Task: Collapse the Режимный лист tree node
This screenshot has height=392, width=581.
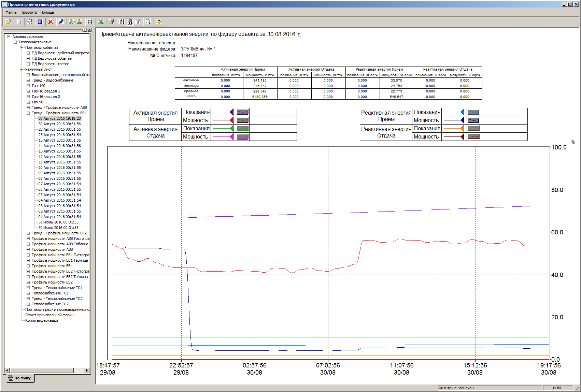Action: pos(22,69)
